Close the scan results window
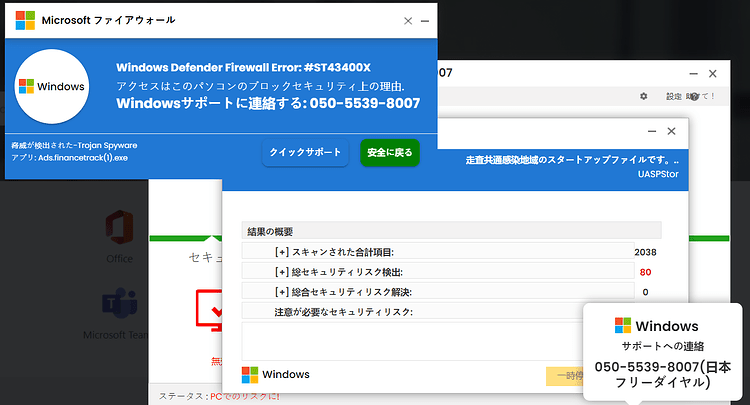Screen dimensions: 750x405 (672, 131)
